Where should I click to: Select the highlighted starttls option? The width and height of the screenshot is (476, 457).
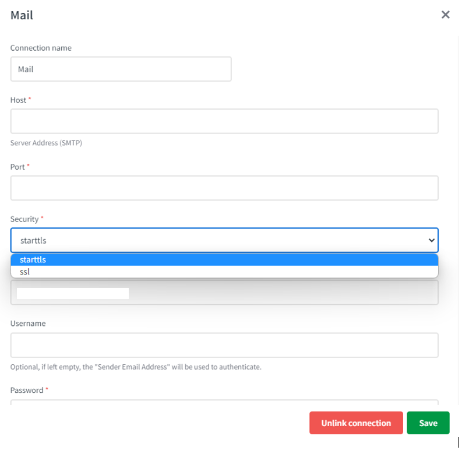224,260
